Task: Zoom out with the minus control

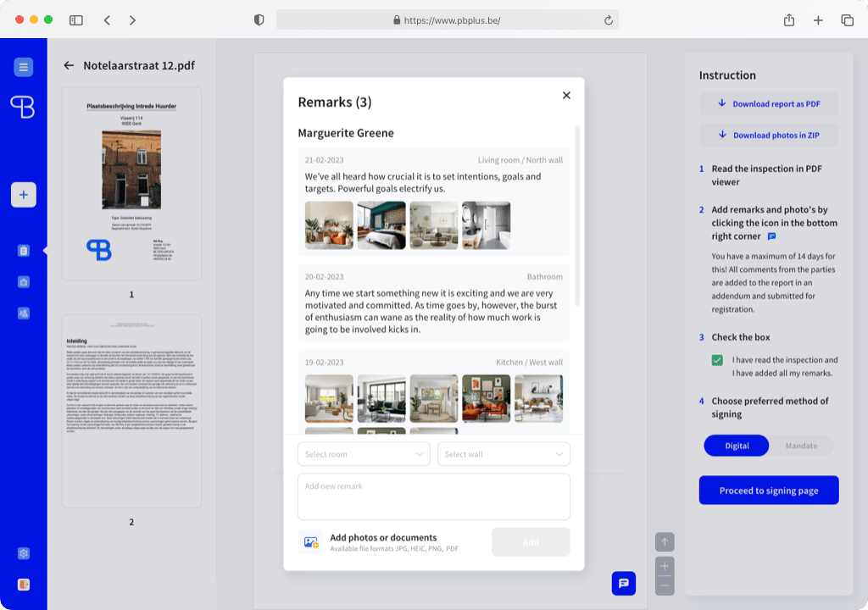Action: tap(665, 585)
